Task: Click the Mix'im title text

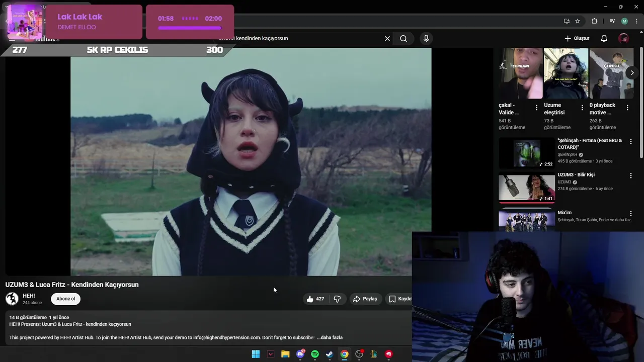Action: point(565,213)
